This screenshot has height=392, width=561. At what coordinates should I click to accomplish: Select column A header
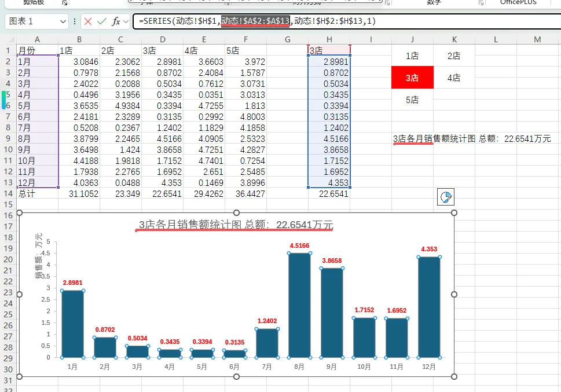click(x=37, y=39)
